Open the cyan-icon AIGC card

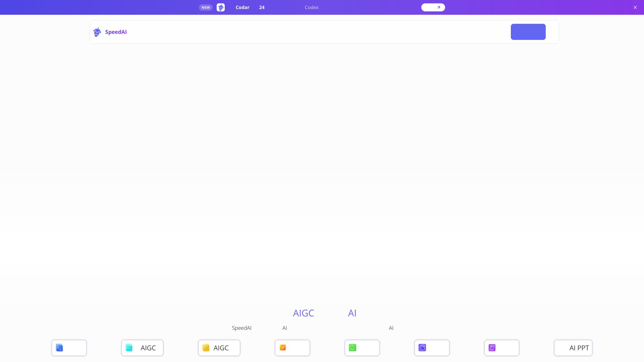click(142, 348)
